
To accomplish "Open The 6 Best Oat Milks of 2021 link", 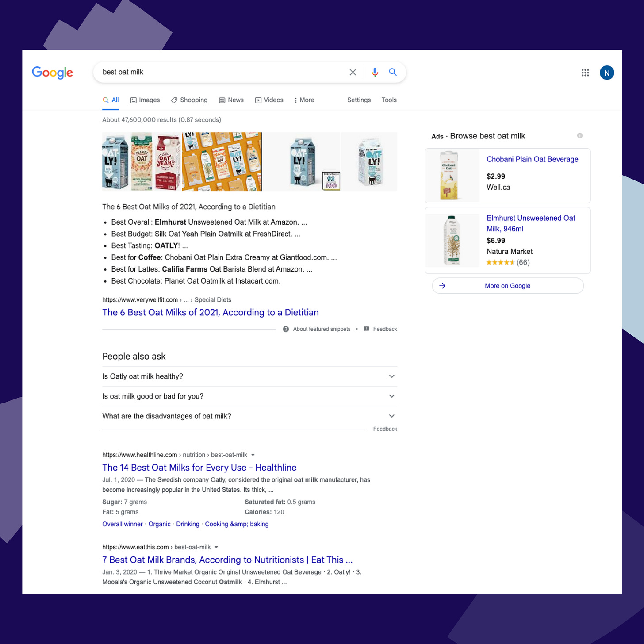I will (211, 313).
